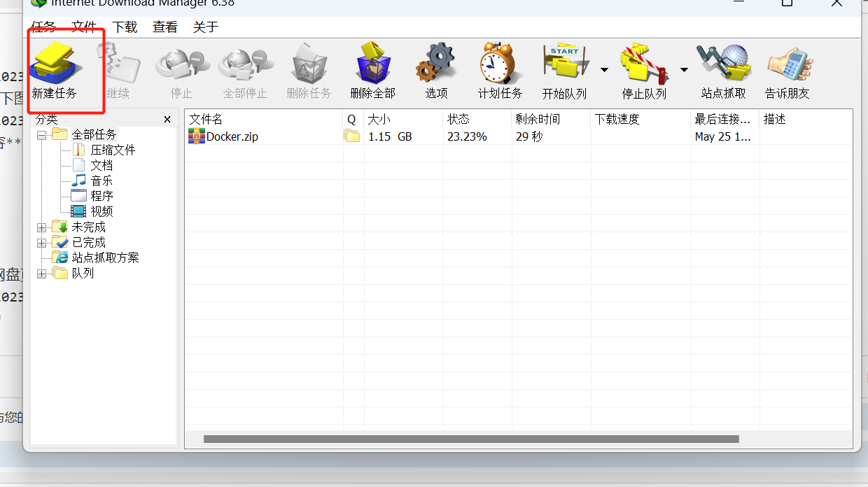This screenshot has width=868, height=487.
Task: Select 全部任务 in category tree
Action: coord(94,134)
